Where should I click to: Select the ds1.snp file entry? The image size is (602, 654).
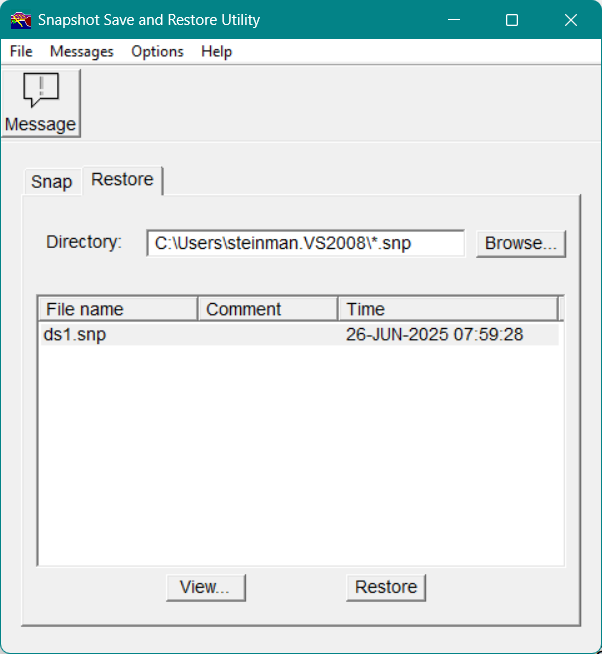pos(75,335)
